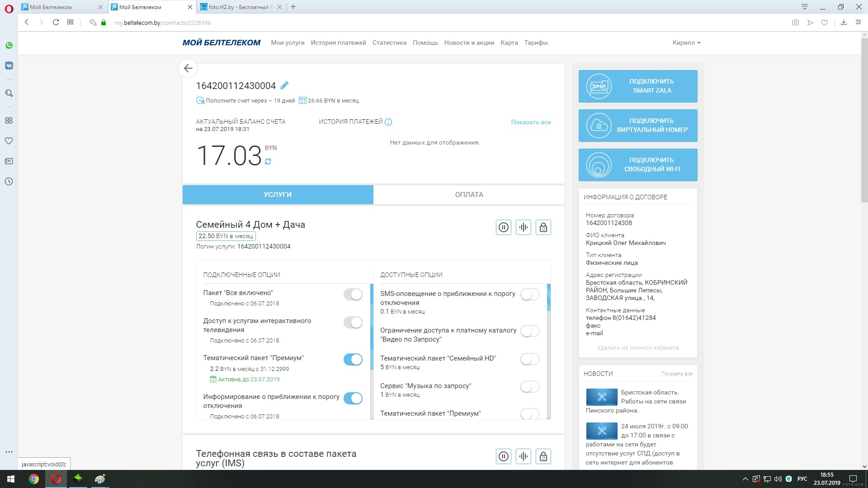
Task: Turn off connected Тематический пакет "Премиум" switch
Action: tap(353, 360)
